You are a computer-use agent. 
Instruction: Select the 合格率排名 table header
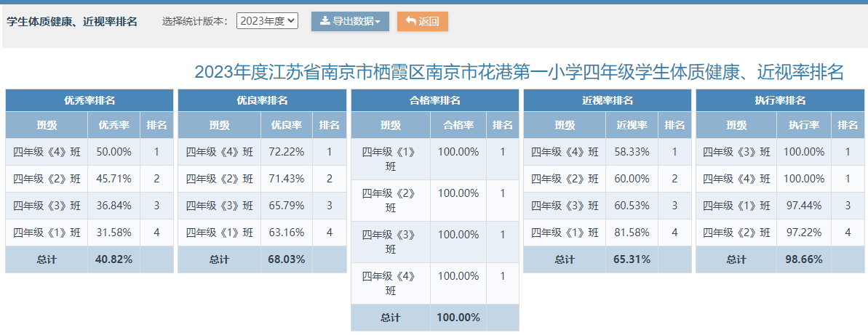coord(435,100)
